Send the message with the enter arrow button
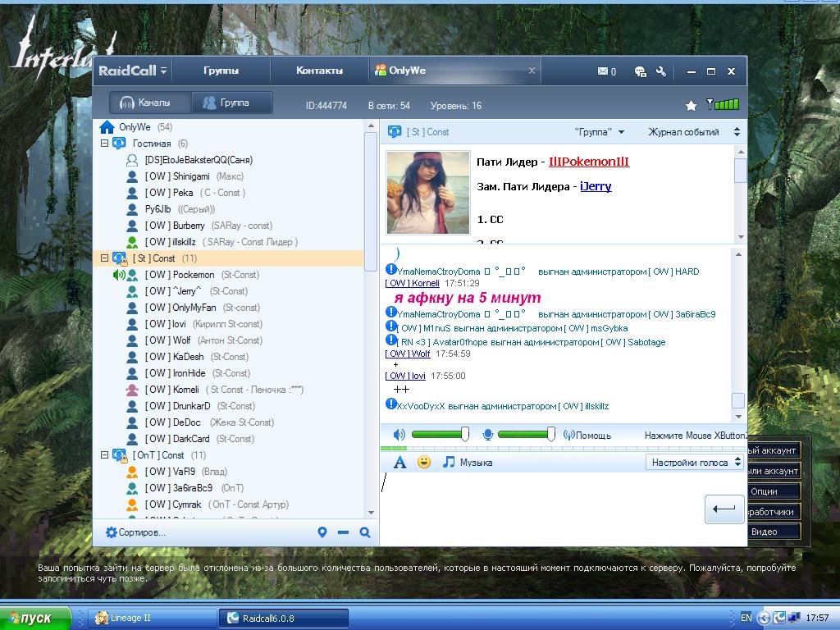This screenshot has width=840, height=630. pyautogui.click(x=724, y=509)
